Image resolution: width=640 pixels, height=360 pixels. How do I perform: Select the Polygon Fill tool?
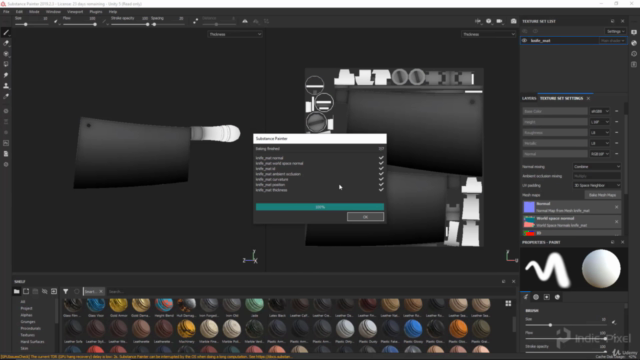click(6, 64)
